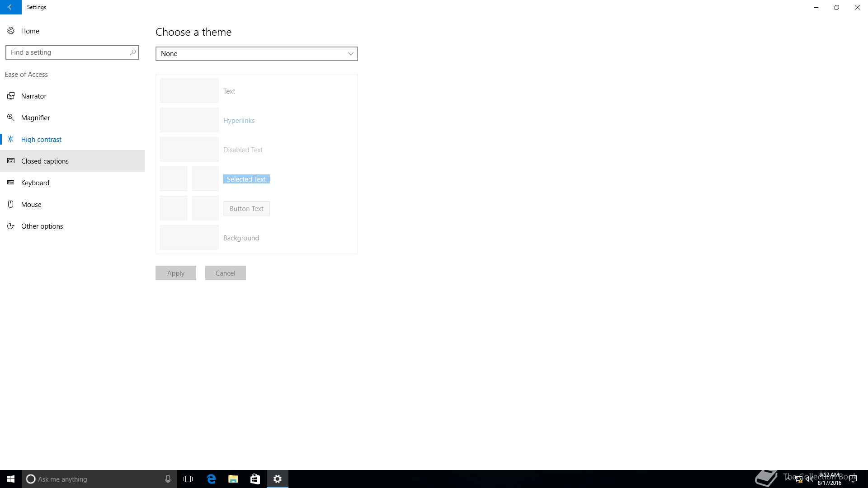Click the Text color swatch
The width and height of the screenshot is (868, 488).
pyautogui.click(x=189, y=91)
